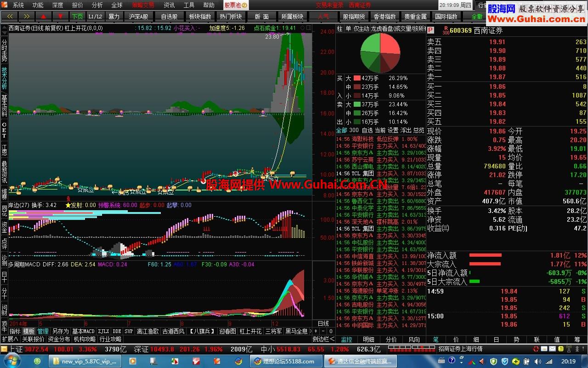Select 技术分析 side tab
The width and height of the screenshot is (588, 368).
[4, 79]
